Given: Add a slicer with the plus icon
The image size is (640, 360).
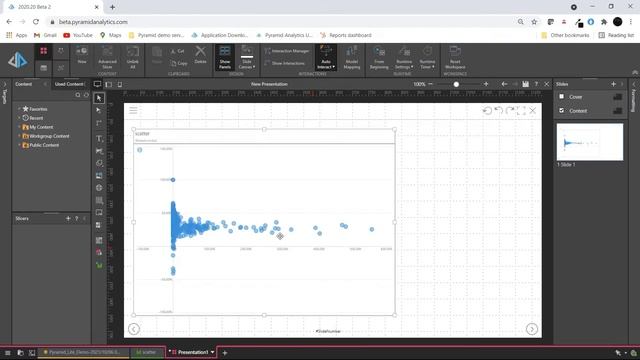Looking at the screenshot, I should tap(68, 218).
